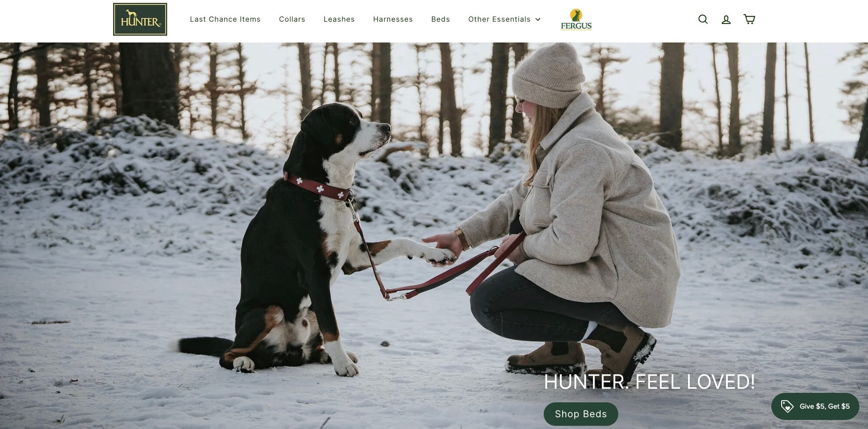868x429 pixels.
Task: Open the account profile icon
Action: [726, 19]
